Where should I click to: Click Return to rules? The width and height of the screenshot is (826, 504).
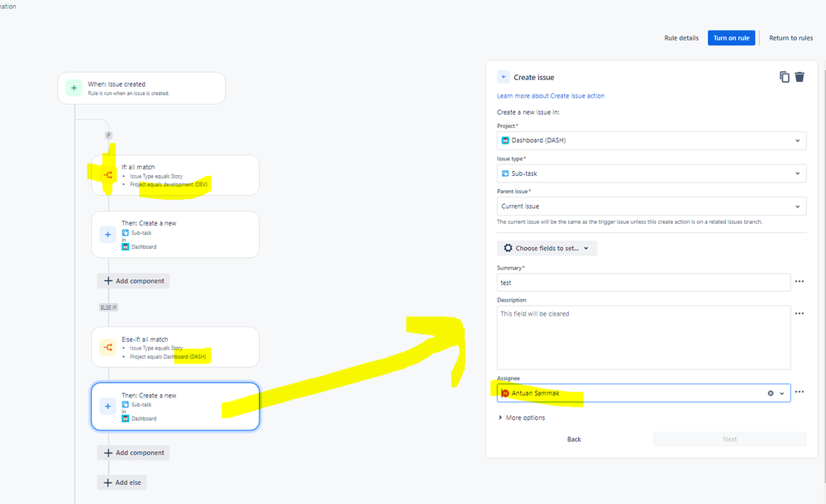click(x=790, y=38)
